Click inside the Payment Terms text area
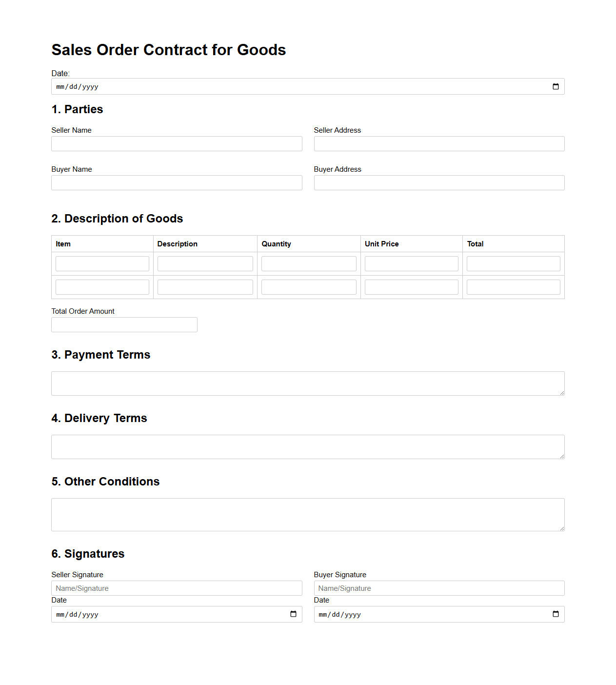Viewport: 616px width, 685px height. [x=307, y=383]
